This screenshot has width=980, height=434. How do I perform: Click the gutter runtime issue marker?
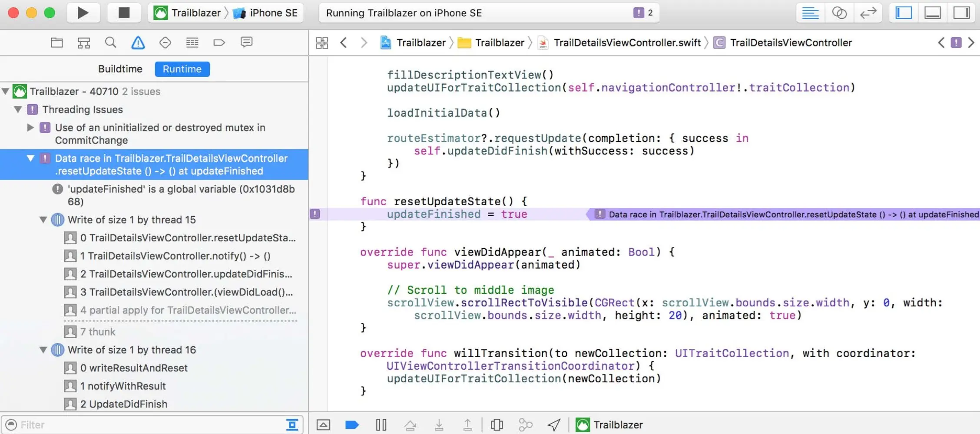pos(315,214)
